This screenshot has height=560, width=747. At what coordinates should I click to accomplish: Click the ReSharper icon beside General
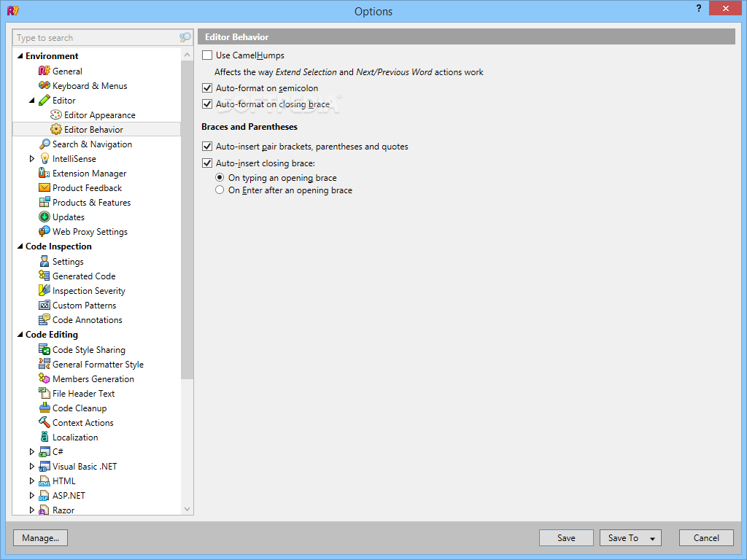[x=44, y=71]
